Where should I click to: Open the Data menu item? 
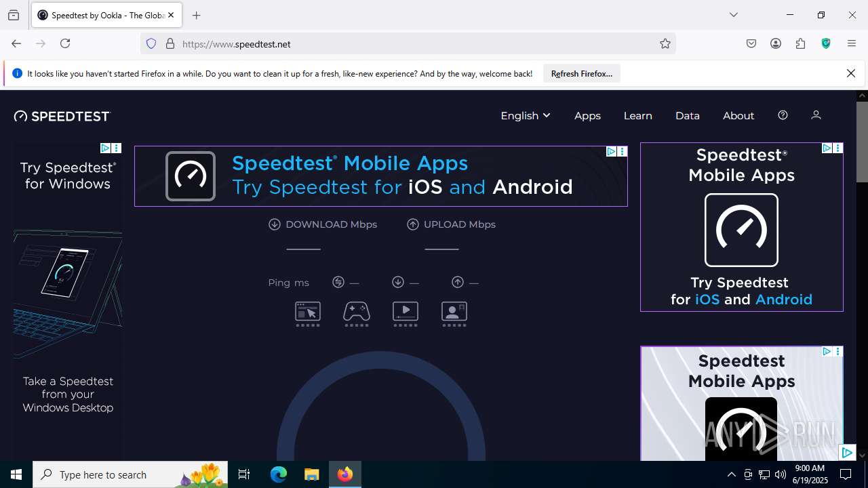[x=687, y=115]
